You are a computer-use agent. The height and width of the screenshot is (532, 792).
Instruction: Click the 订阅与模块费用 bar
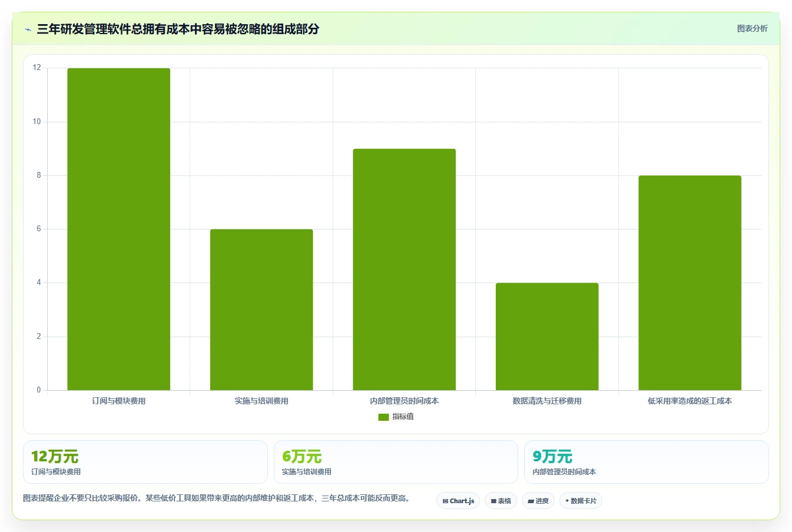pyautogui.click(x=119, y=229)
